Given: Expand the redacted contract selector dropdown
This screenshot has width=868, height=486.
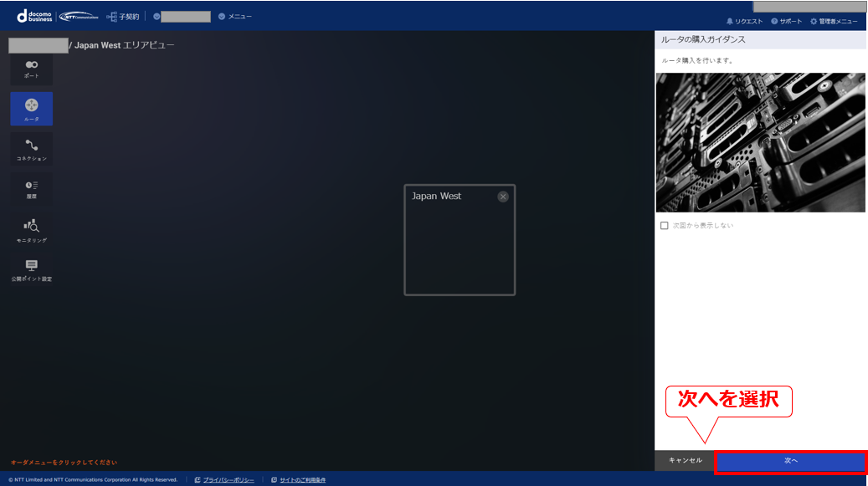Looking at the screenshot, I should (x=182, y=17).
